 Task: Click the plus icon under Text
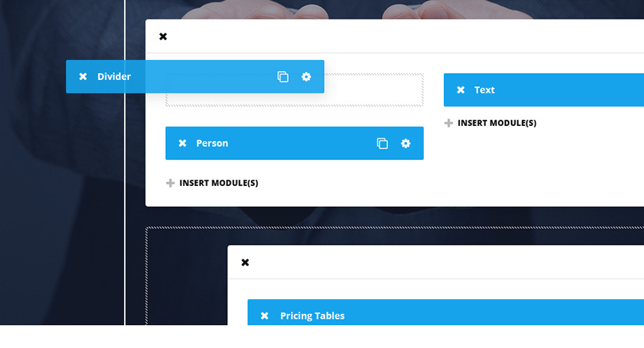click(449, 123)
